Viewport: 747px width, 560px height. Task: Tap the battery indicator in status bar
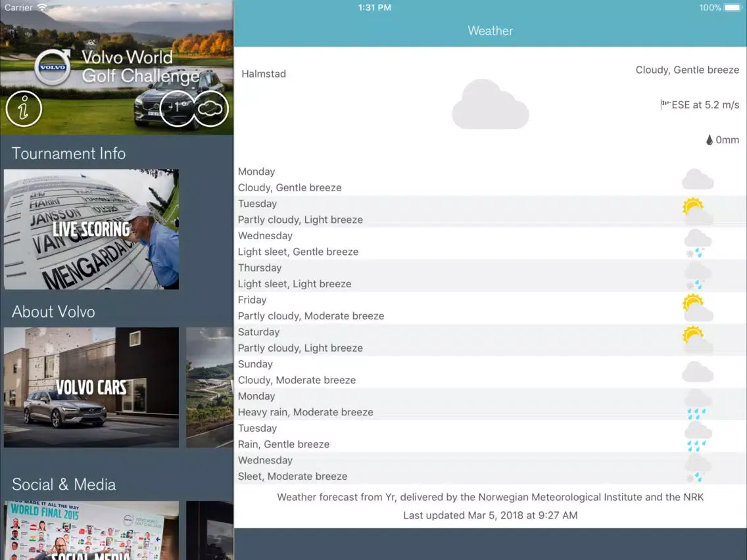tap(734, 8)
